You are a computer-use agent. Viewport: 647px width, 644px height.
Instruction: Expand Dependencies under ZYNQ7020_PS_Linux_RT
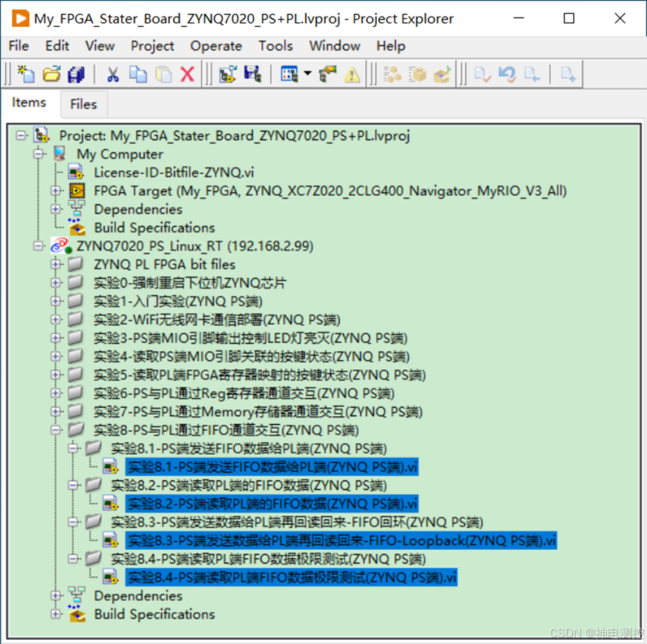[x=55, y=596]
